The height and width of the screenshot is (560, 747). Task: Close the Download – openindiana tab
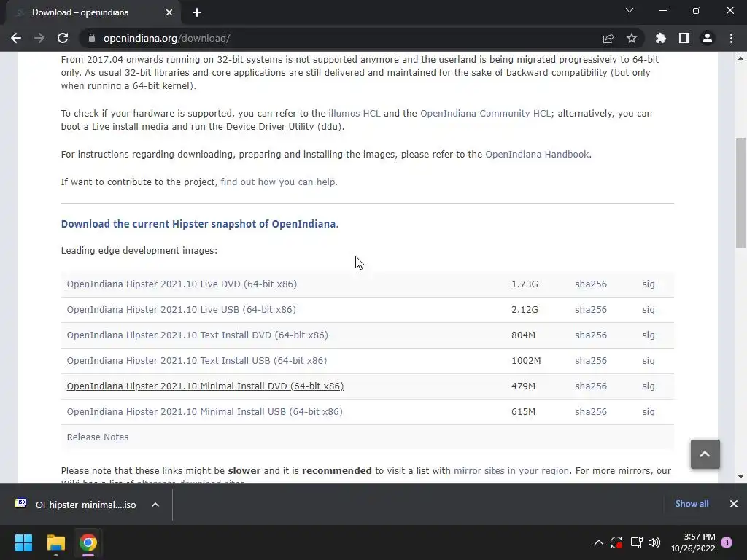pos(169,12)
